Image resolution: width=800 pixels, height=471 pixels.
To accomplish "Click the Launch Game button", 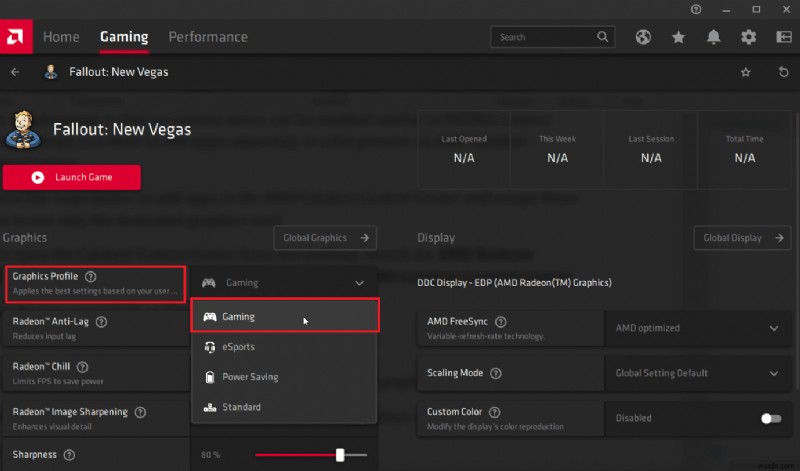I will tap(72, 177).
